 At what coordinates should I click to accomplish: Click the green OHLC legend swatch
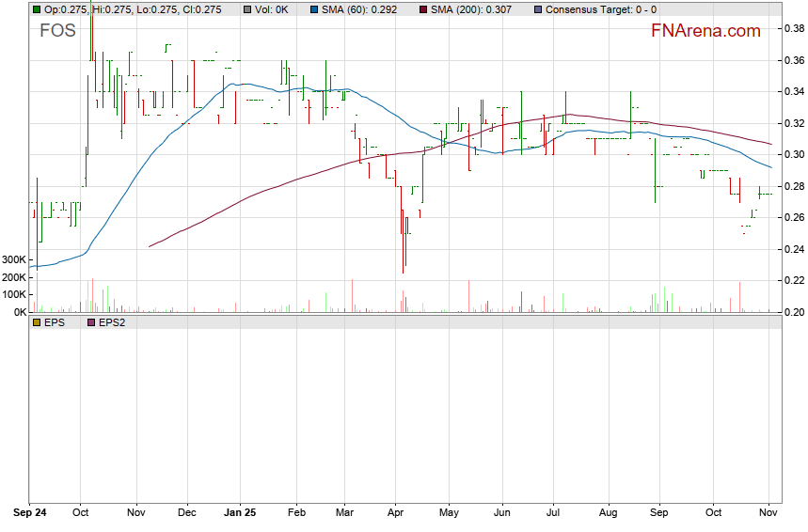tap(37, 9)
